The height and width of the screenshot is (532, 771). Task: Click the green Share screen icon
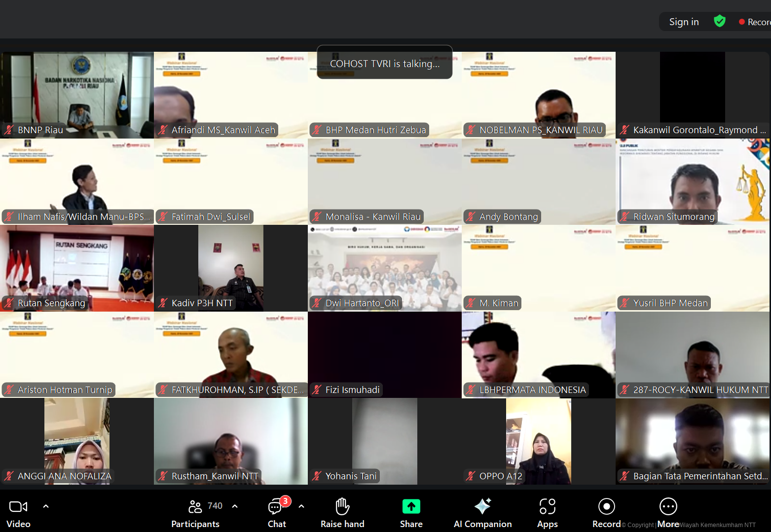click(x=411, y=507)
